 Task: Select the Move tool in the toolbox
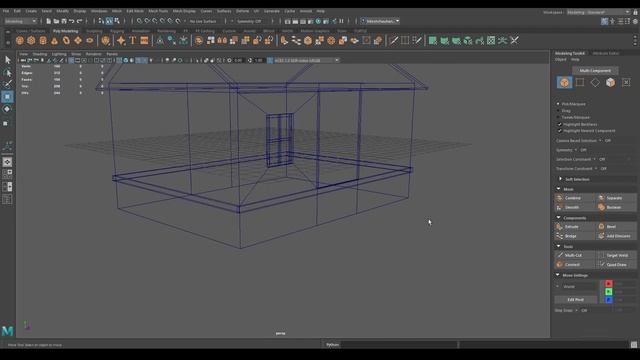coord(7,97)
